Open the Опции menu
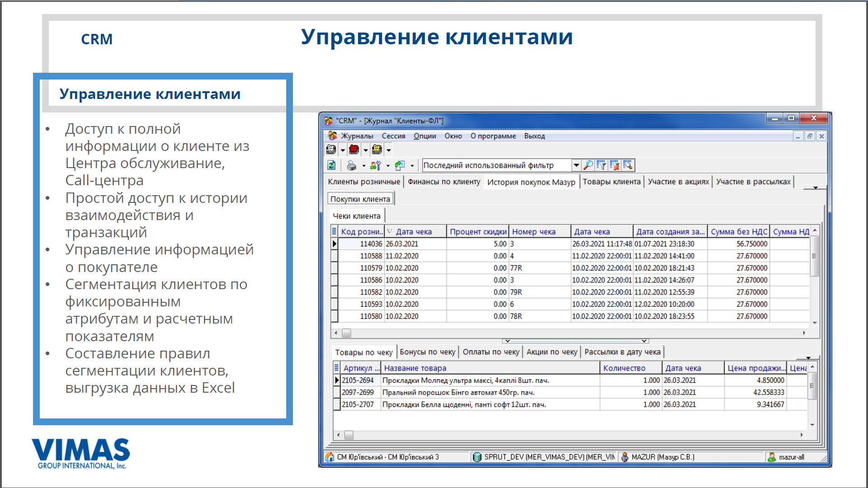 pos(425,136)
